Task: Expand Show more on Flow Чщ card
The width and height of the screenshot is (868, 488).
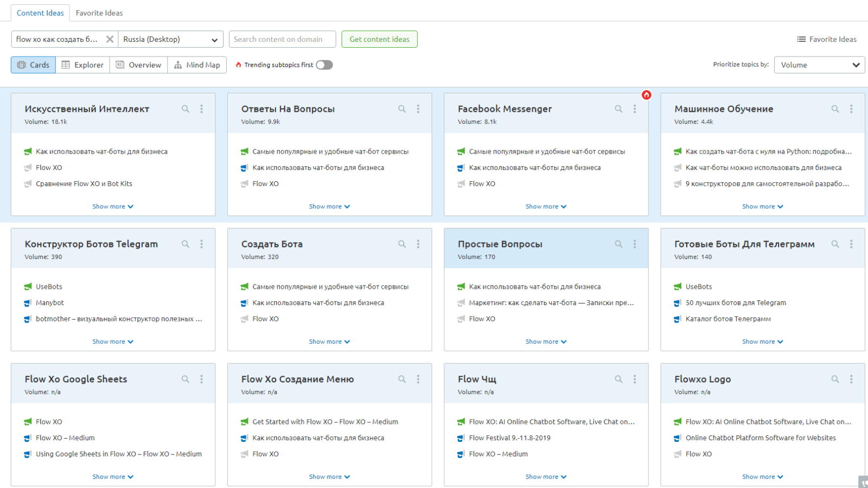Action: [x=546, y=477]
